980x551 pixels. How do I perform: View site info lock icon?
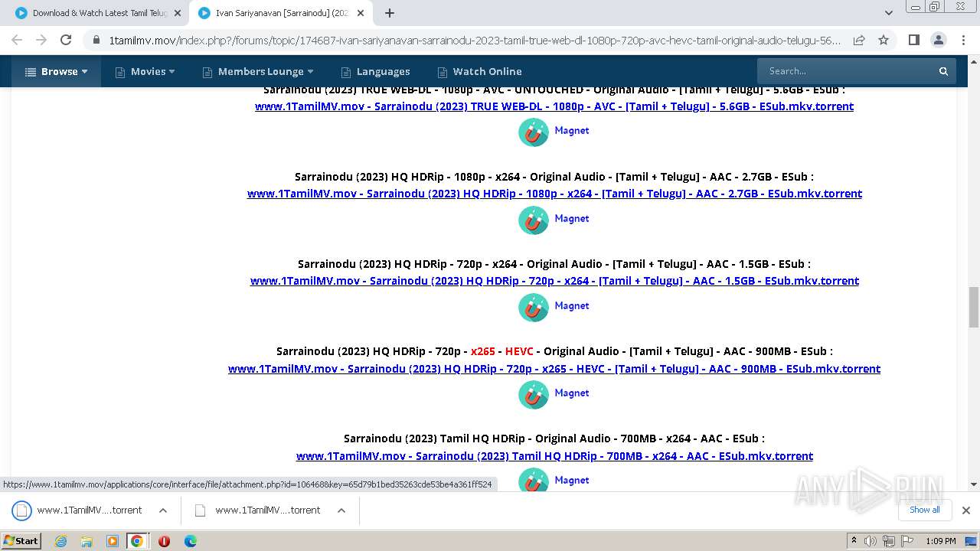[96, 40]
